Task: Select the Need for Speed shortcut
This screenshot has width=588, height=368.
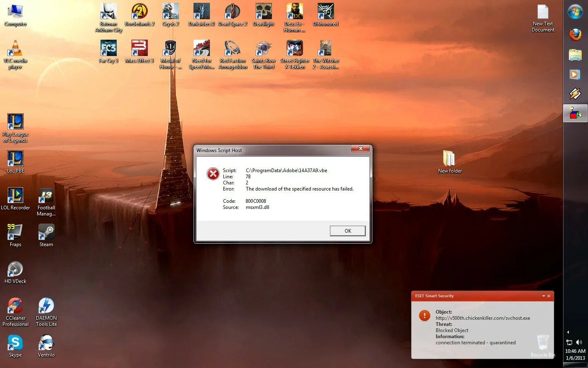Action: [201, 55]
